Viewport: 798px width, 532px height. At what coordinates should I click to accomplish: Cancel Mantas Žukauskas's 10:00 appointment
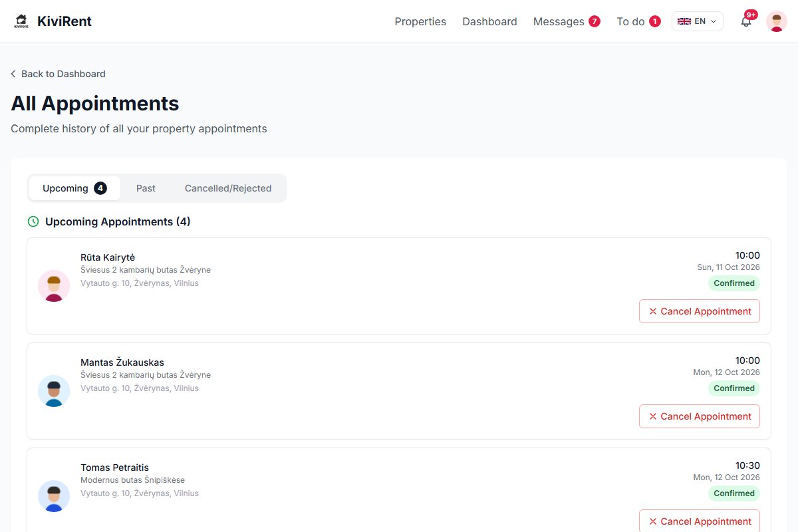(x=700, y=416)
